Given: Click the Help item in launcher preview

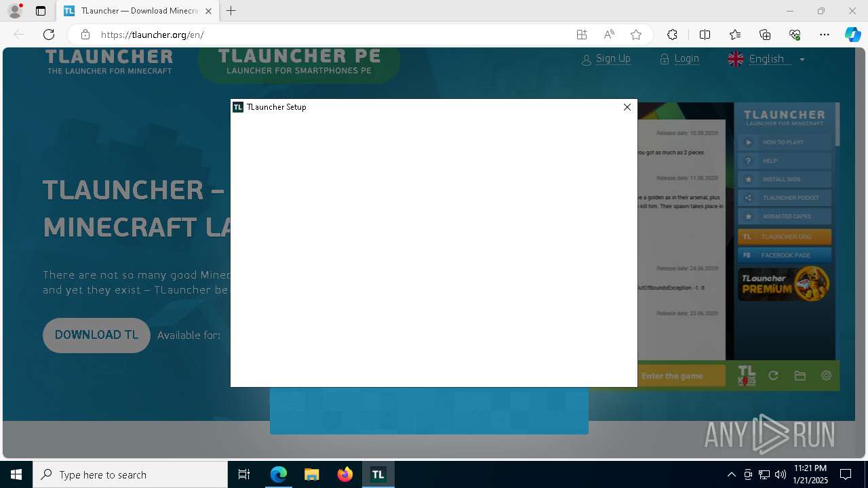Looking at the screenshot, I should click(784, 161).
